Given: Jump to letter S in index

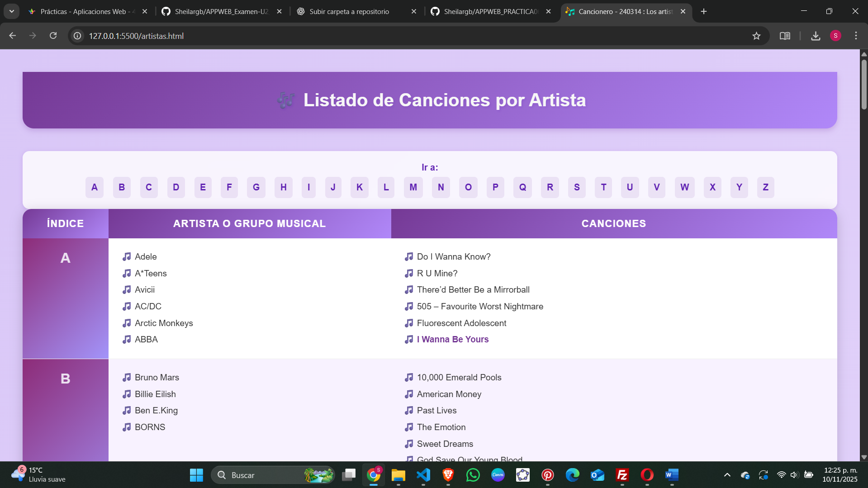Looking at the screenshot, I should 576,187.
